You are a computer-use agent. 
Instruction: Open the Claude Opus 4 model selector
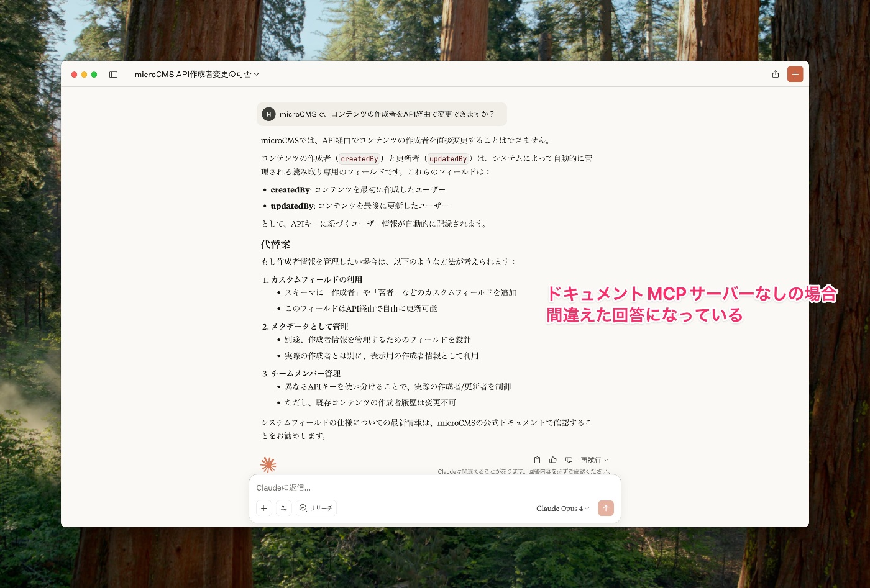click(x=562, y=509)
